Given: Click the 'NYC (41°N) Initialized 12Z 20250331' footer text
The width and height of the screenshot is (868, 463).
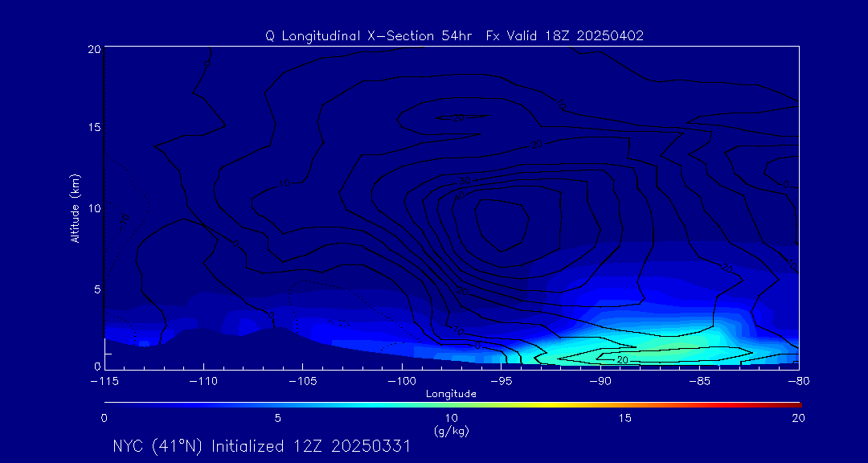Looking at the screenshot, I should (262, 446).
